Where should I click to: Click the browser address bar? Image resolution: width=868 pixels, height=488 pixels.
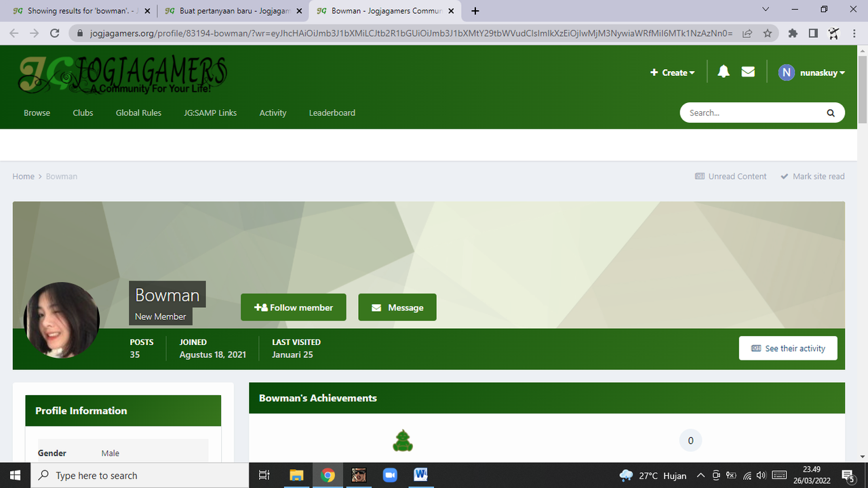pyautogui.click(x=411, y=33)
